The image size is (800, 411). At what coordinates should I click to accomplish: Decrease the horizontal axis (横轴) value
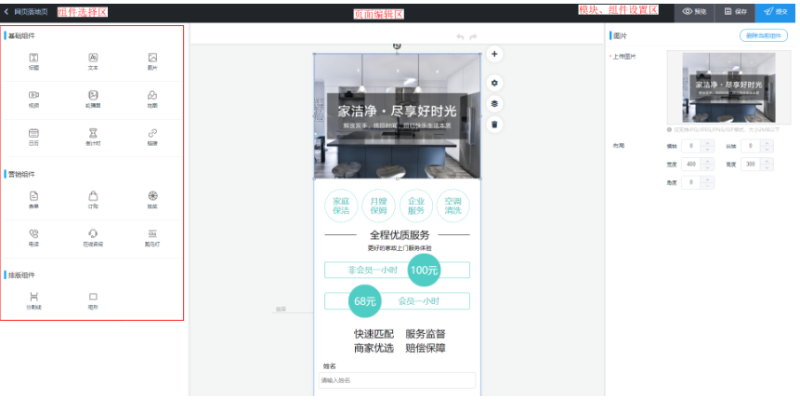[707, 149]
